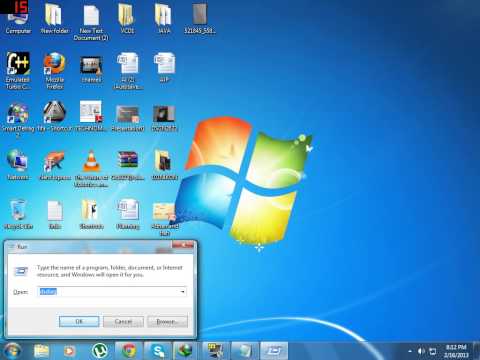The width and height of the screenshot is (480, 360).
Task: Open the Computer desktop icon
Action: (18, 20)
